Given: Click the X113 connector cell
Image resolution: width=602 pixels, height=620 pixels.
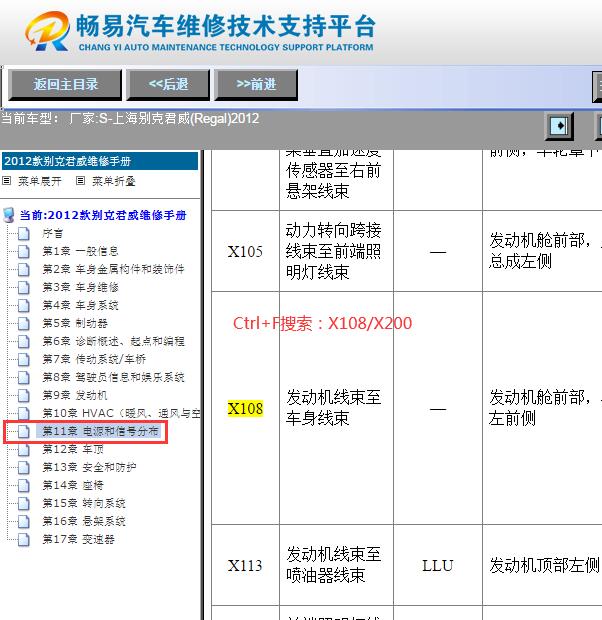Looking at the screenshot, I should pos(245,565).
